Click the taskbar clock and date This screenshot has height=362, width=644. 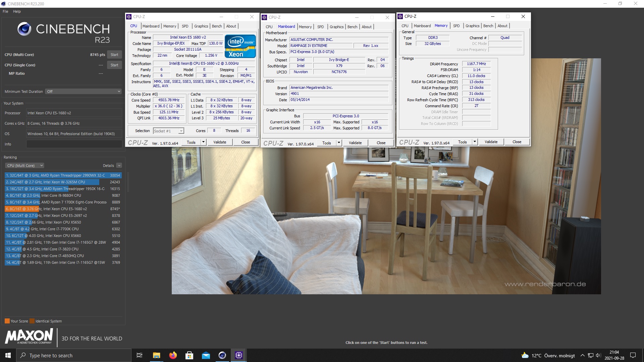tap(614, 355)
